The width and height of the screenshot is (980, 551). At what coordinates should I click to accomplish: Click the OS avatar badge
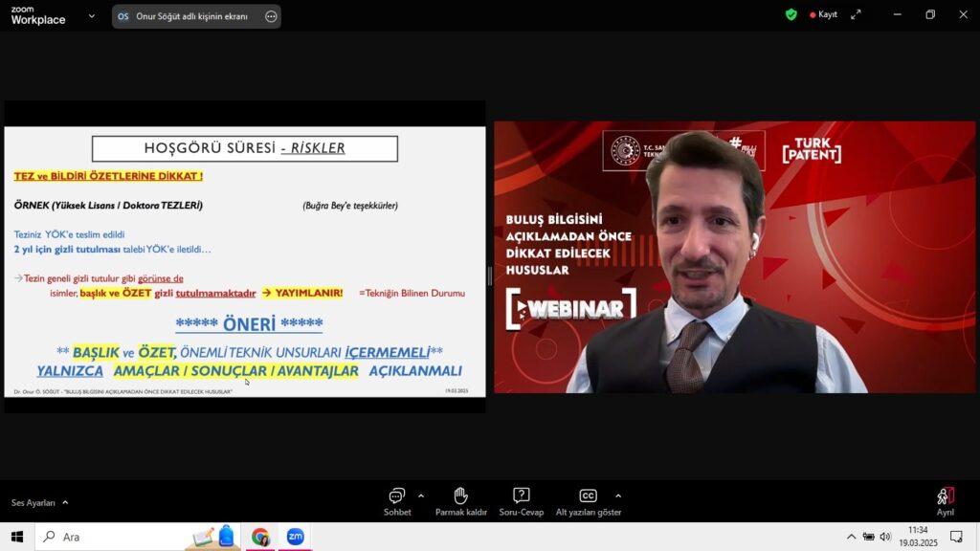[123, 17]
